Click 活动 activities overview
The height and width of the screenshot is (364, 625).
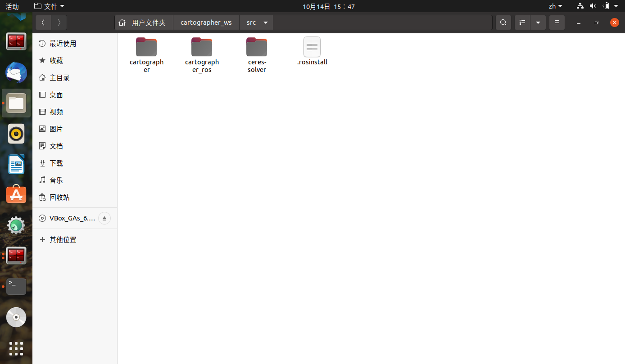[12, 6]
